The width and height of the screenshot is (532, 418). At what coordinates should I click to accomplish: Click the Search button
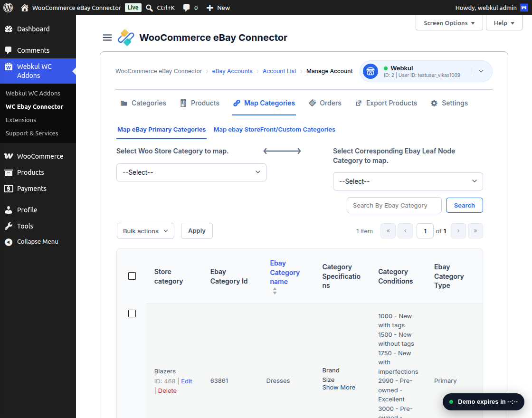pos(464,205)
